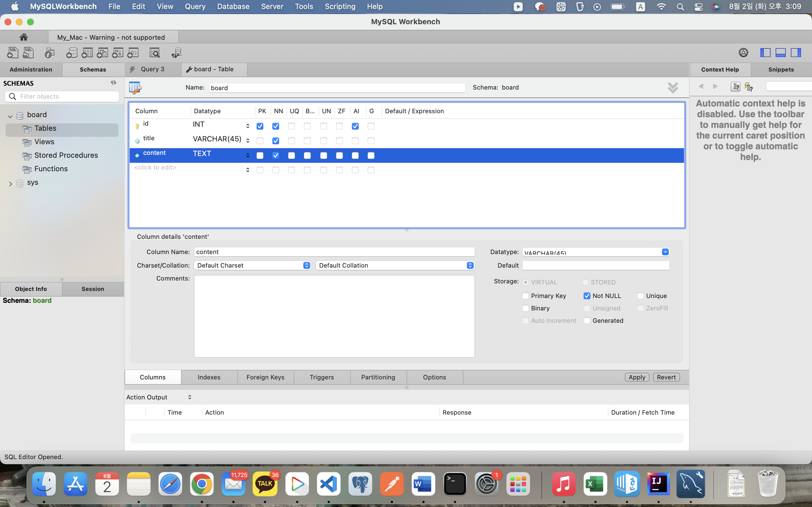Screen dimensions: 812x507
Task: Toggle the right sidebar panel visibility
Action: point(796,53)
